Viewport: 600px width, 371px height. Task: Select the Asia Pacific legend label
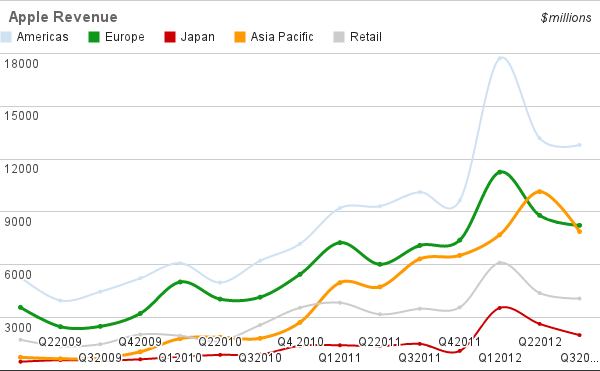point(282,37)
